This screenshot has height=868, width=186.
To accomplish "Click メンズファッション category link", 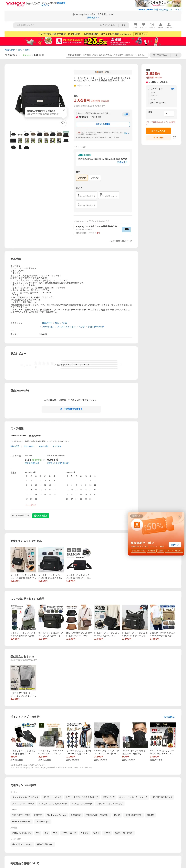I will (66, 327).
